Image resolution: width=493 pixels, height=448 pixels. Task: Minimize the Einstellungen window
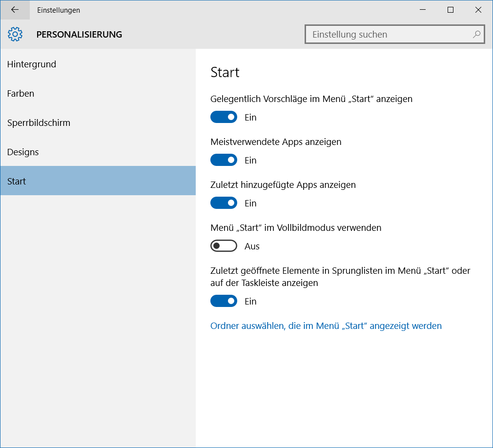(423, 10)
